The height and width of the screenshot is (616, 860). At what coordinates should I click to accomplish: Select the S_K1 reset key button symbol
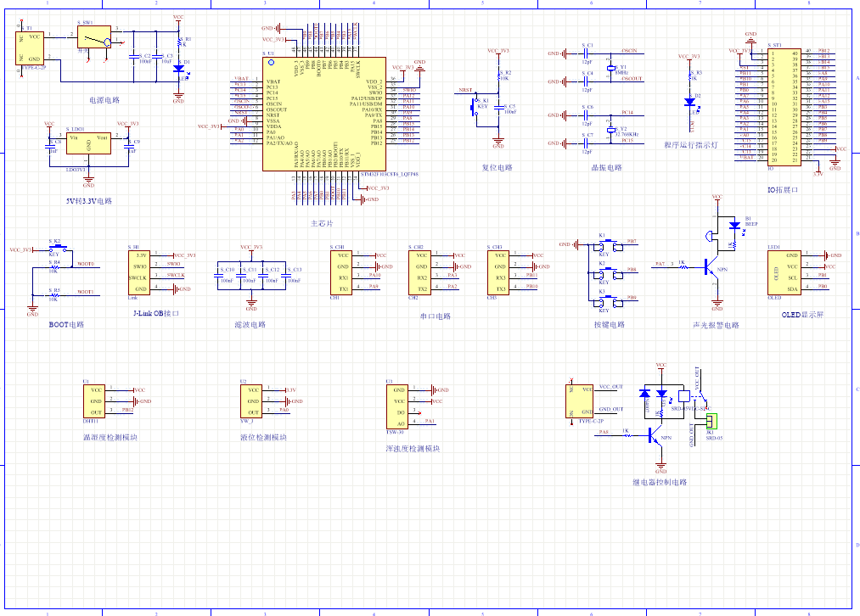point(474,107)
